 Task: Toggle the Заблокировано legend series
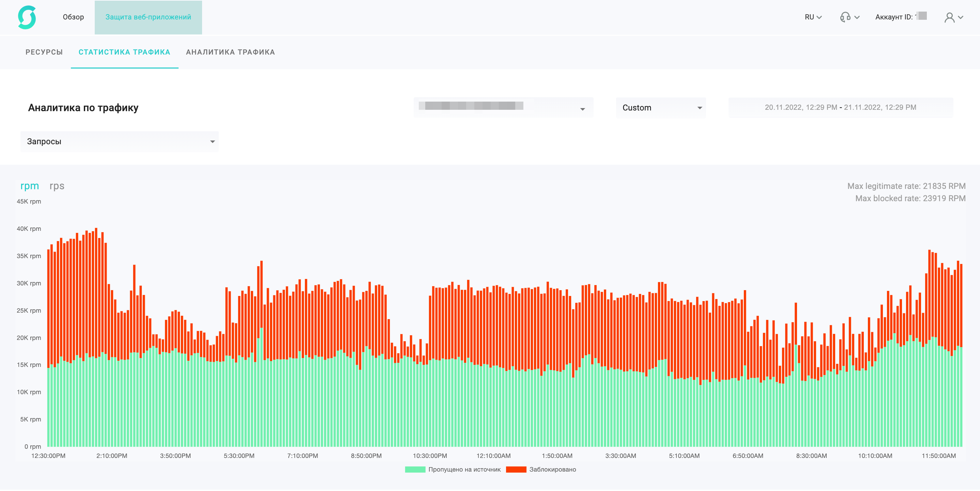[552, 469]
